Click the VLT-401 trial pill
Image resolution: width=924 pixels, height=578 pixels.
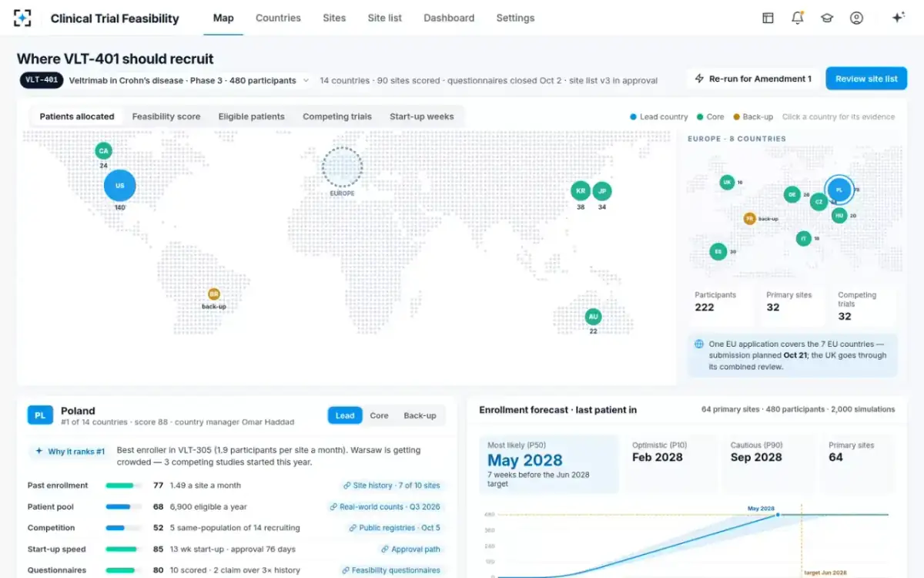point(42,80)
